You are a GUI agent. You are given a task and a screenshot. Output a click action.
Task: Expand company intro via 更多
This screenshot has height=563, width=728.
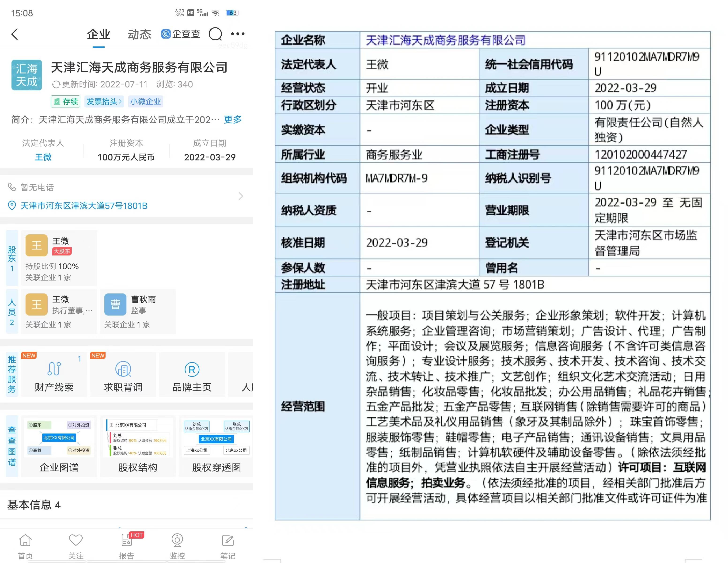[233, 120]
